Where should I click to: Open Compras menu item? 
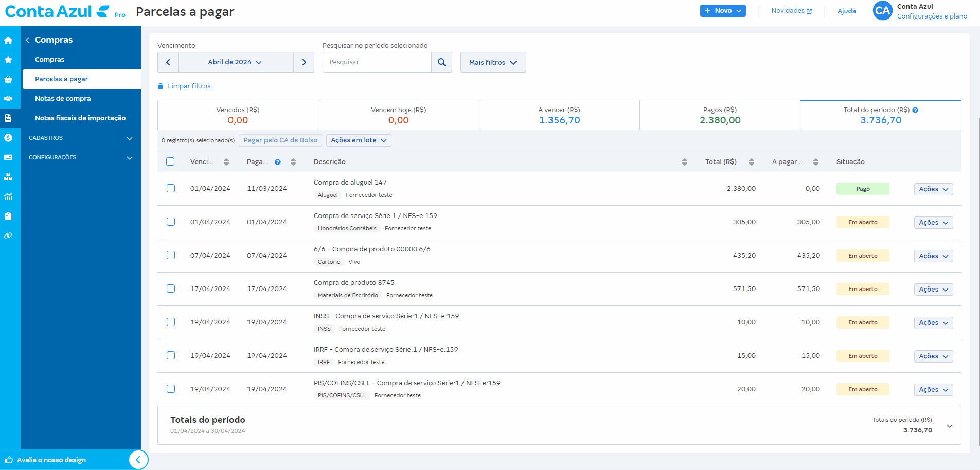[49, 60]
